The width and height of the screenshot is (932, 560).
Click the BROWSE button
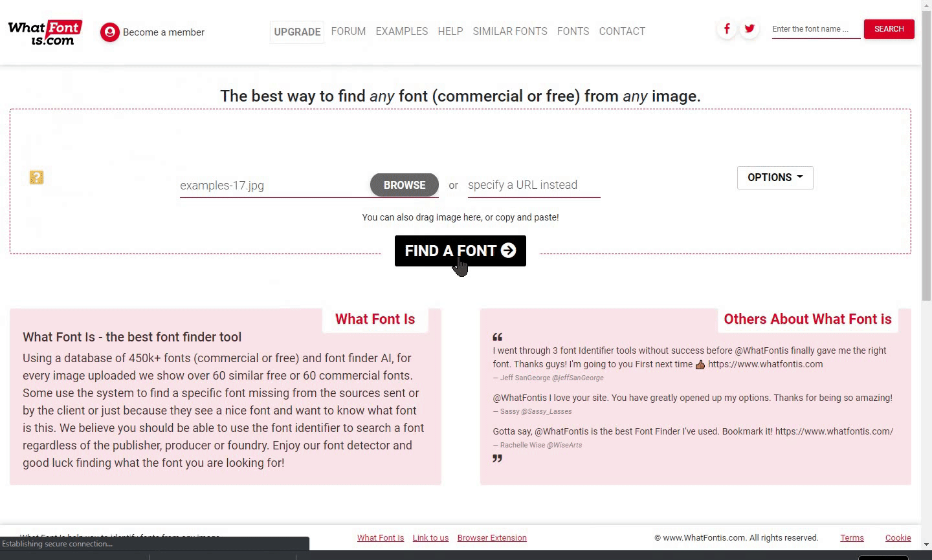click(405, 185)
